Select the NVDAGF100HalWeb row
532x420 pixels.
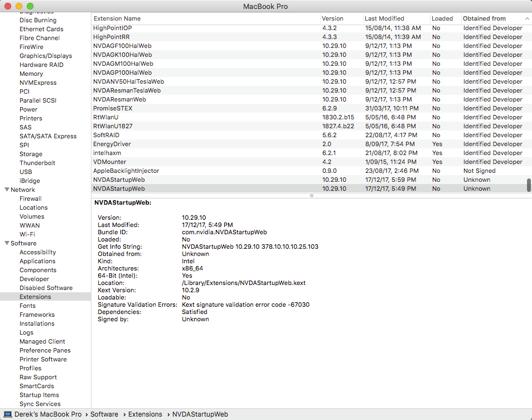[308, 46]
